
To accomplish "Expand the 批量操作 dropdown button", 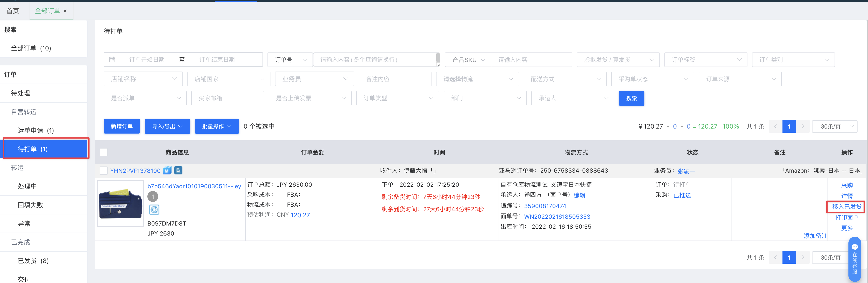I will pos(217,127).
